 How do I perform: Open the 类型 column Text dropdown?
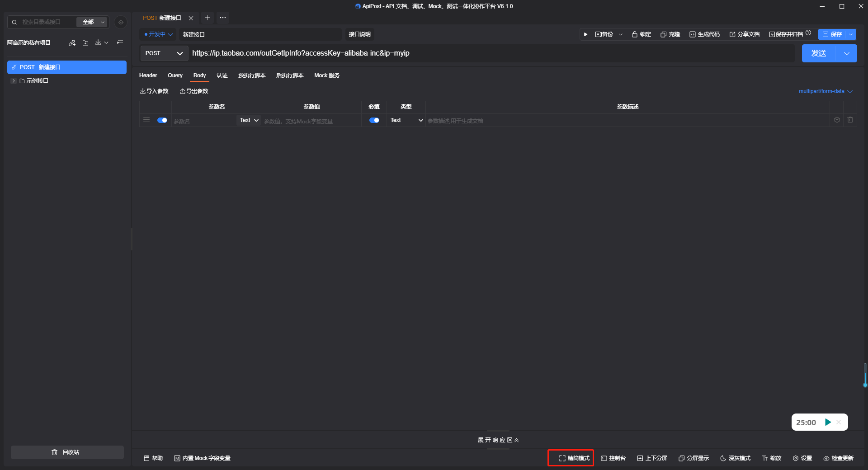[x=406, y=120]
